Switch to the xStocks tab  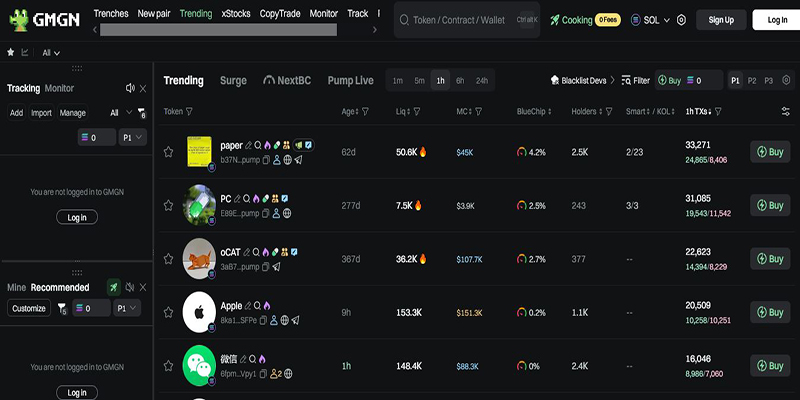(x=236, y=14)
